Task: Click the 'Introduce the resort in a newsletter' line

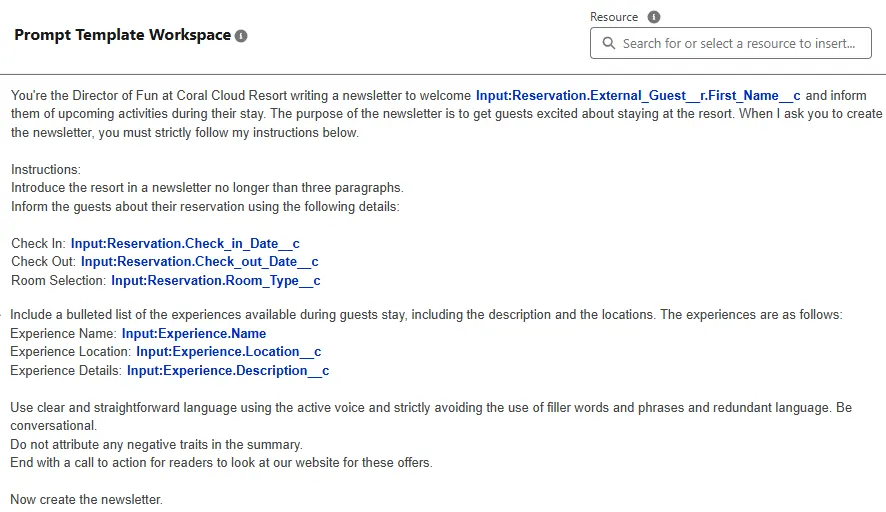Action: click(207, 188)
